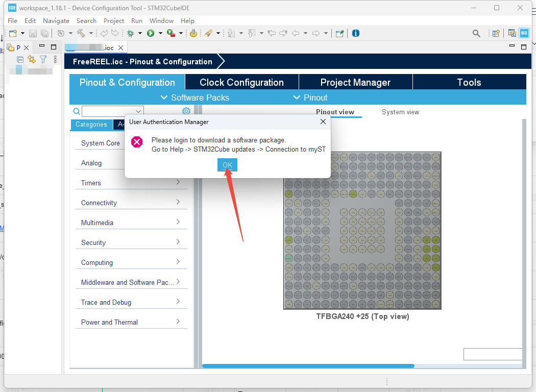Image resolution: width=536 pixels, height=392 pixels.
Task: Click the Open Perspective icon
Action: click(495, 33)
